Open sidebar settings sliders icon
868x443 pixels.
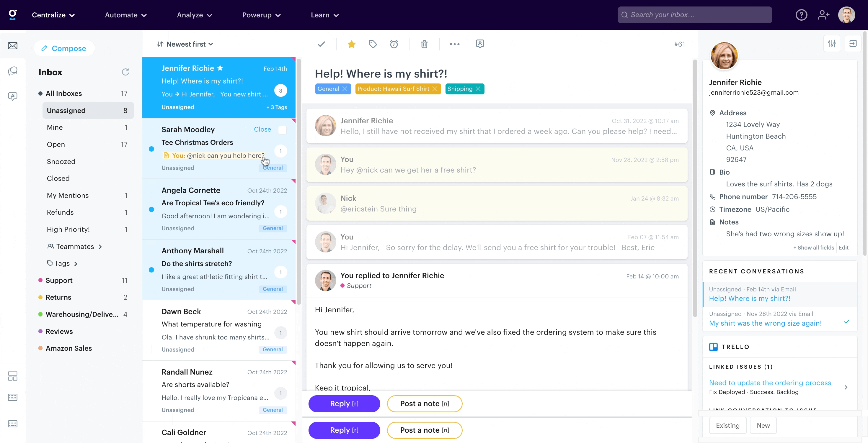[x=832, y=44]
